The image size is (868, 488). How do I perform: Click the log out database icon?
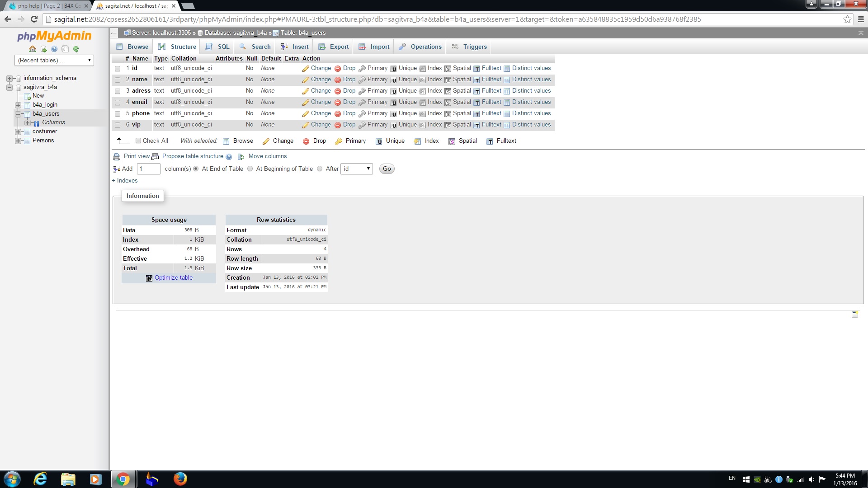(x=43, y=49)
